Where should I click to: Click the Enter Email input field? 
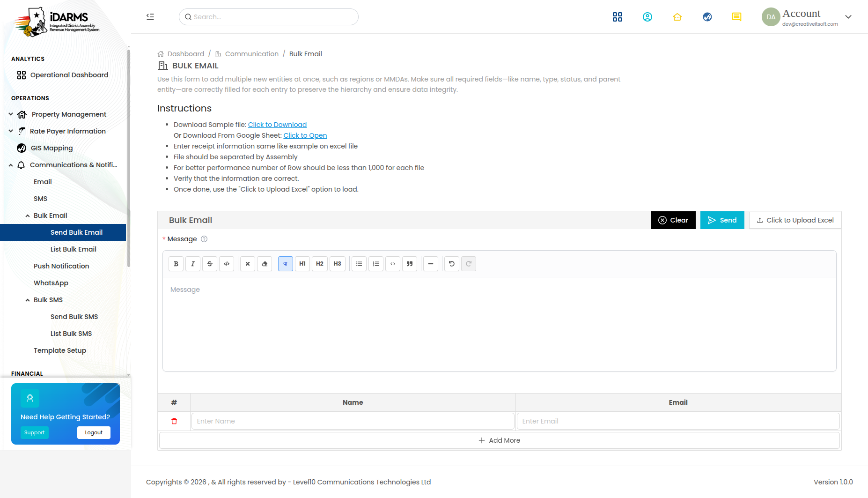click(x=678, y=421)
